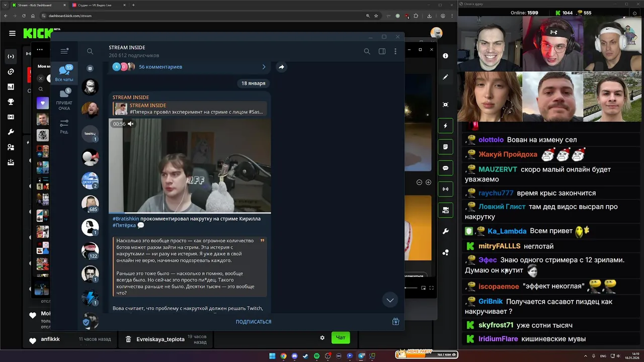
Task: Click the search icon above the chat list
Action: [x=90, y=51]
